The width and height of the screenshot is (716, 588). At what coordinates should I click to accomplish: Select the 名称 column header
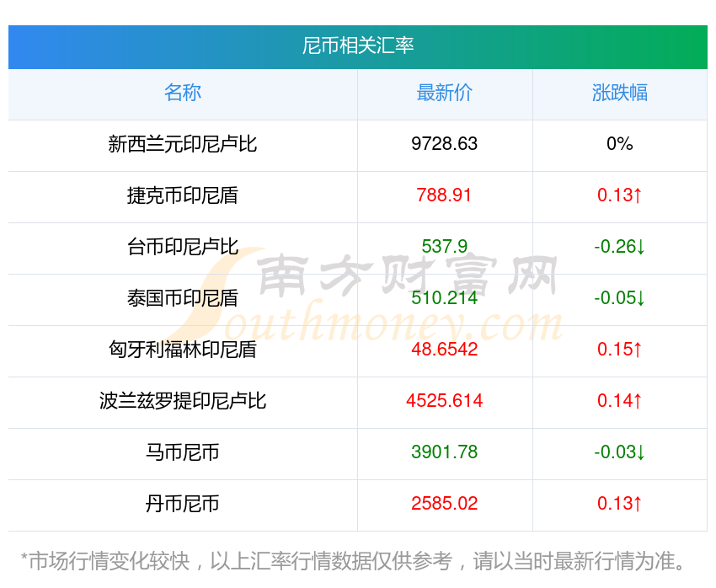(x=183, y=93)
